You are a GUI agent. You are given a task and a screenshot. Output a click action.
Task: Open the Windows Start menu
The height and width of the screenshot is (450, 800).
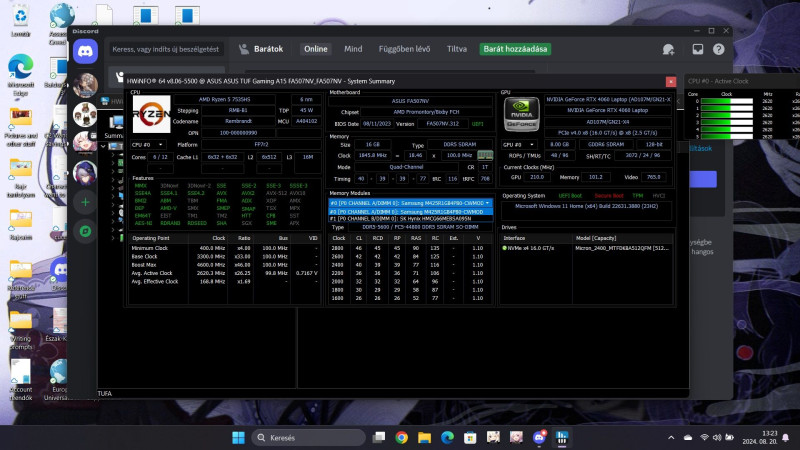click(x=238, y=437)
